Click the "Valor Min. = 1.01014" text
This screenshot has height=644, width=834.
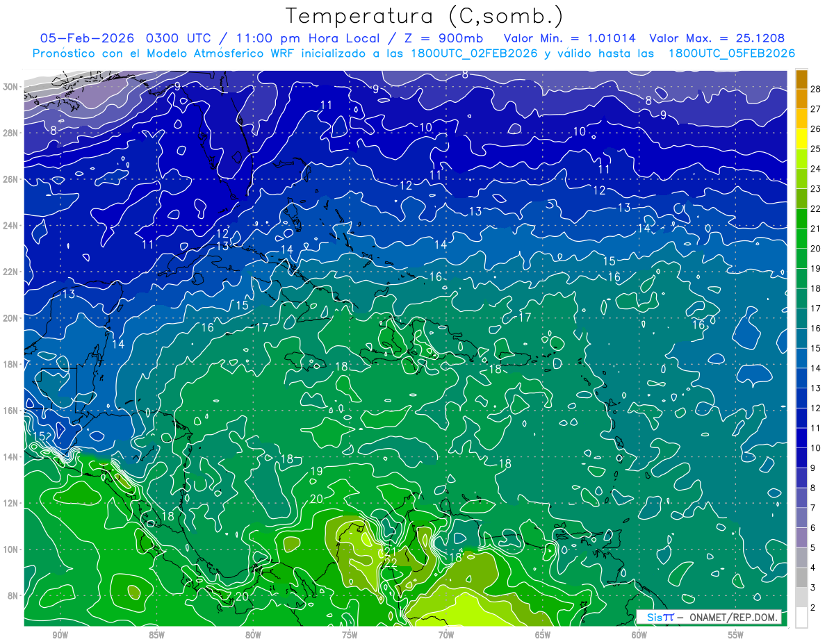(569, 38)
